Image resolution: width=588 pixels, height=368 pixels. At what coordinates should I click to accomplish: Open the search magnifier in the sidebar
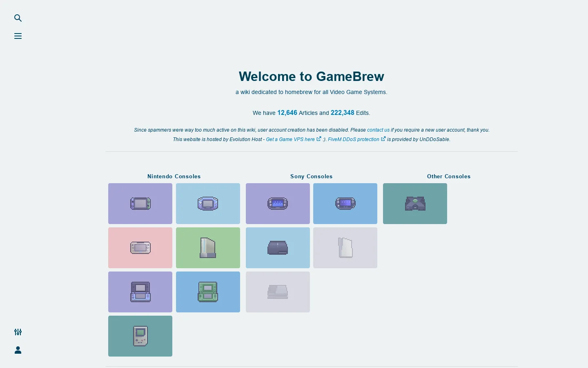(18, 18)
